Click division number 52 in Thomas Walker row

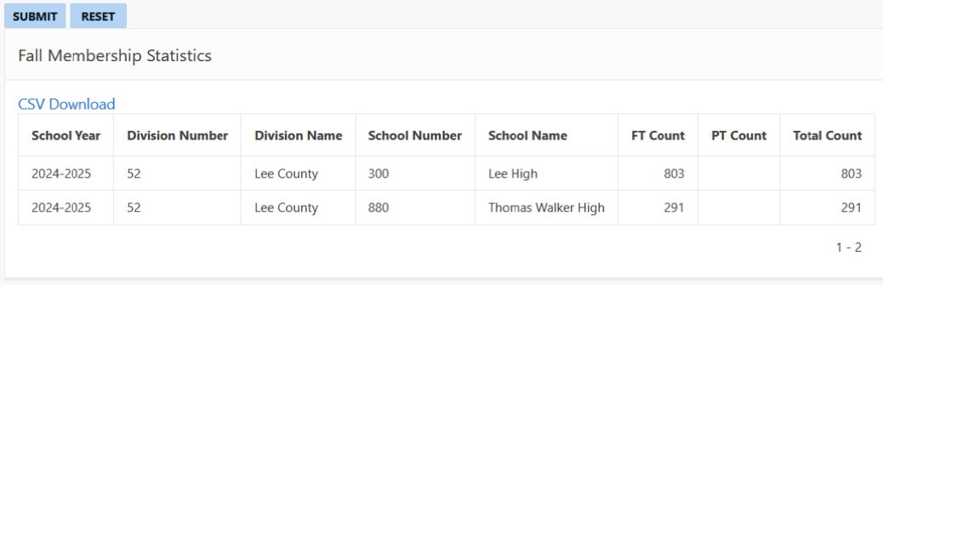tap(178, 207)
